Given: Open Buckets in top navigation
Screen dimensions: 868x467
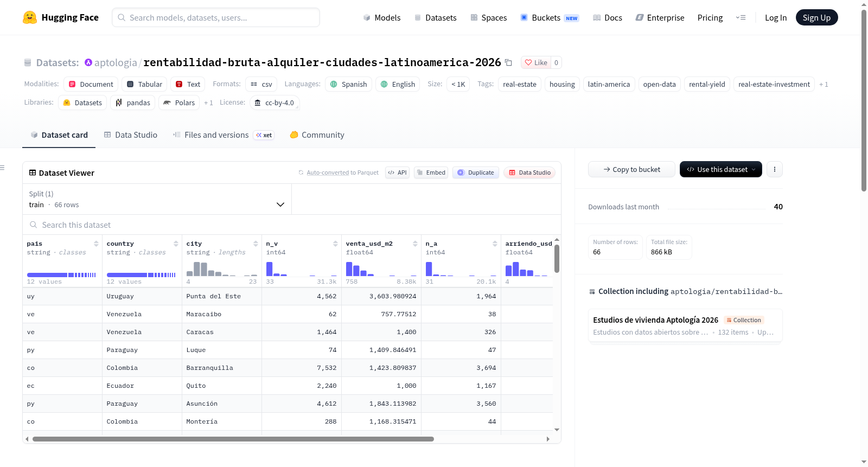Looking at the screenshot, I should click(550, 17).
